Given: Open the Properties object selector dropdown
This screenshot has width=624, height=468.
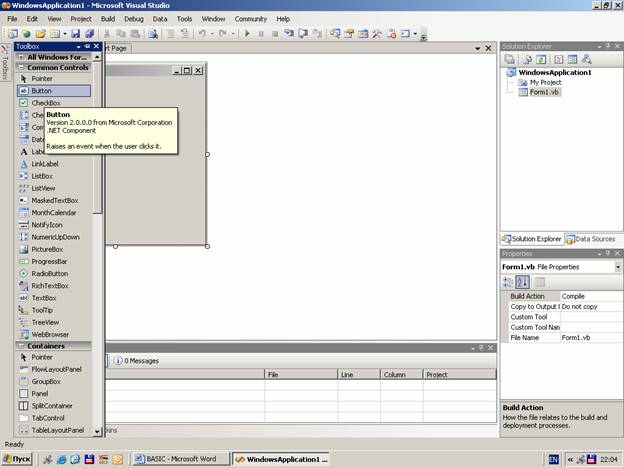Looking at the screenshot, I should [618, 267].
